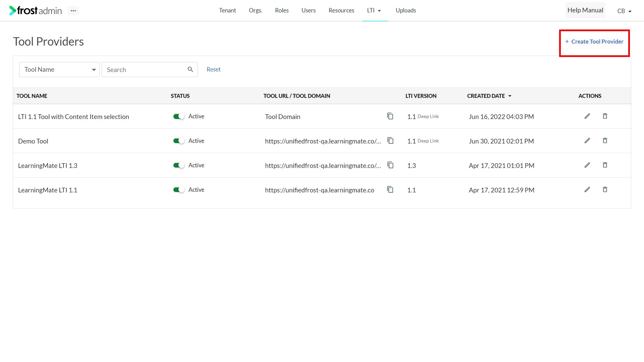The width and height of the screenshot is (644, 362).
Task: Select the 'Demo Tool' name cell
Action: tap(33, 141)
